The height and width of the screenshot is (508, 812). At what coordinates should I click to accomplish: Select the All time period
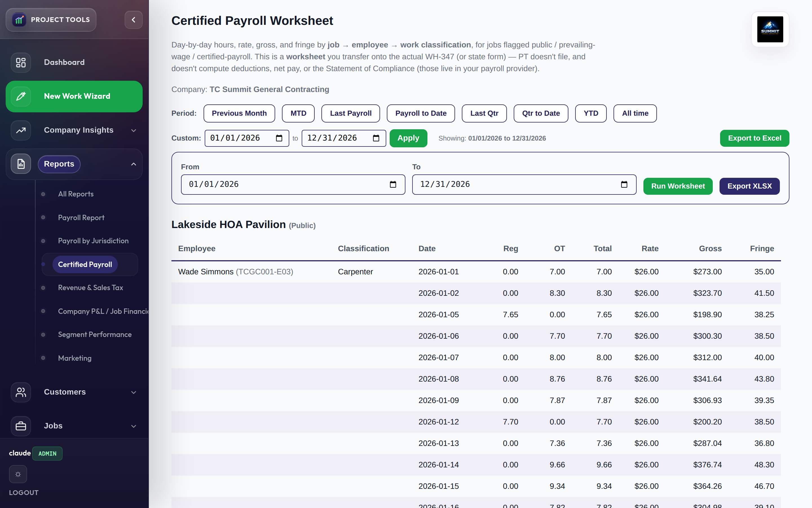coord(635,113)
